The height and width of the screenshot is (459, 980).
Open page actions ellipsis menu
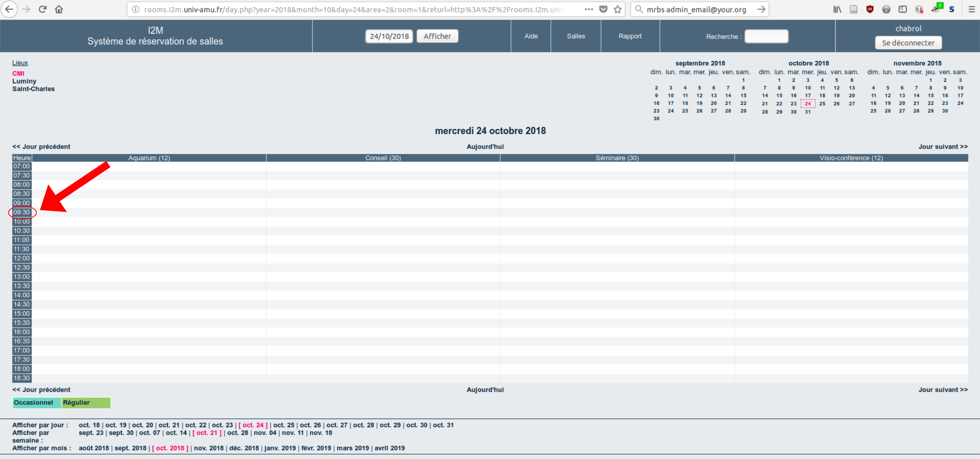point(589,9)
